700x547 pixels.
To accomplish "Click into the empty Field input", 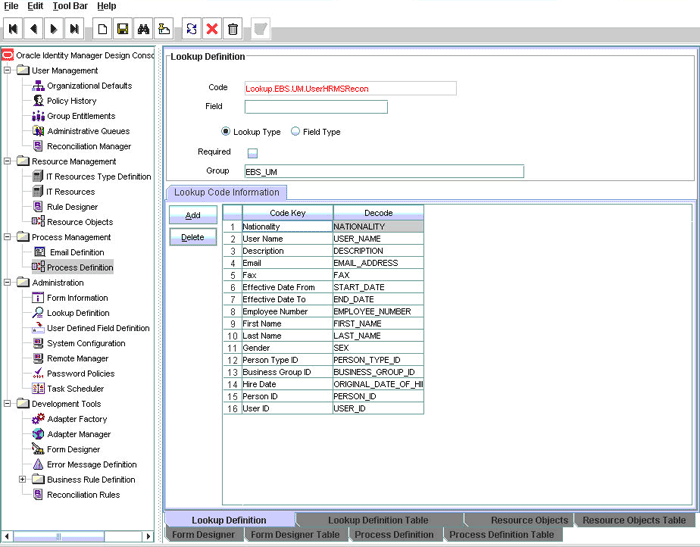I will (316, 107).
